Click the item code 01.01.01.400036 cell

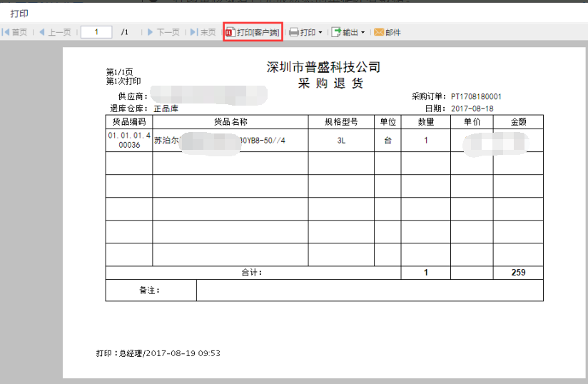pos(128,140)
